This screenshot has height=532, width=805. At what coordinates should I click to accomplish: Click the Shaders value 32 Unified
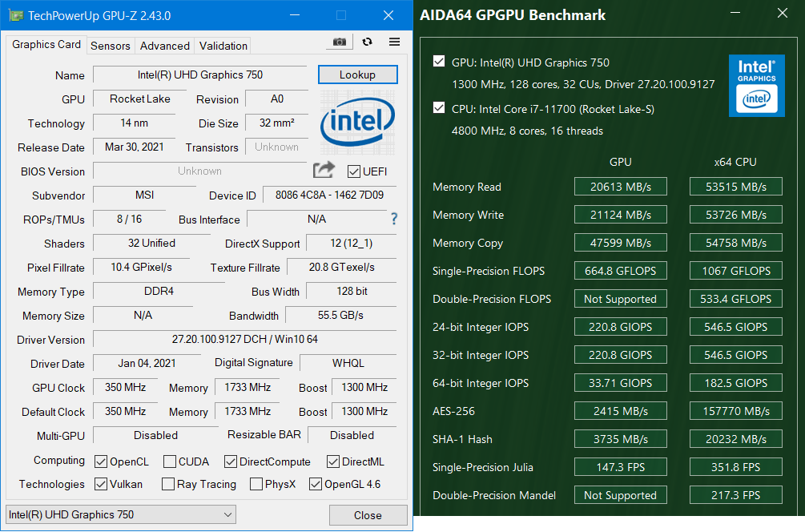coord(151,243)
